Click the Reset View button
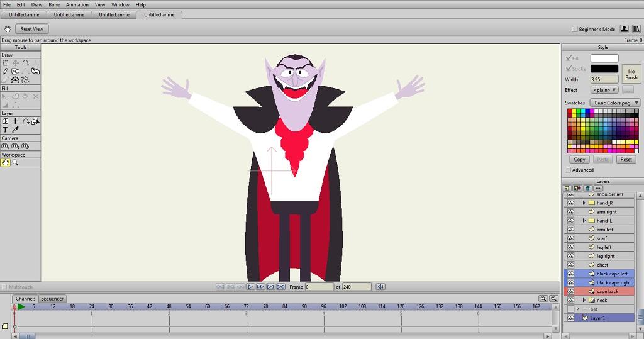The image size is (644, 339). pyautogui.click(x=31, y=29)
